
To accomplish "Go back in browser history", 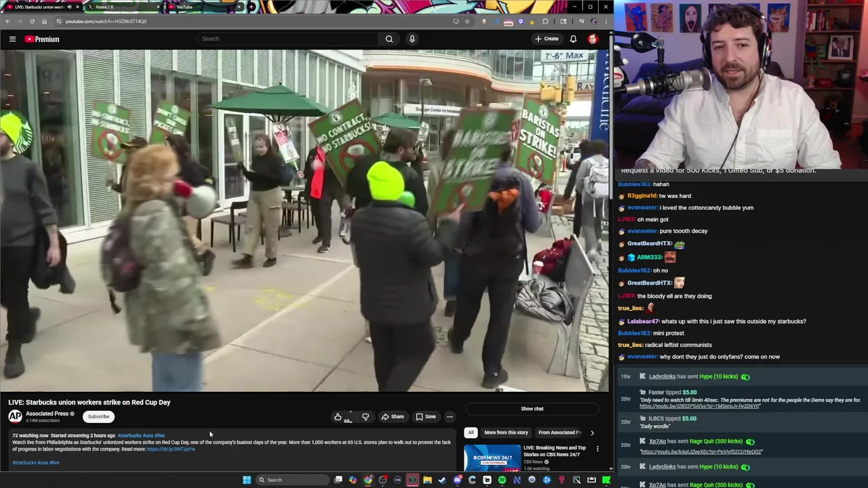I will tap(7, 21).
